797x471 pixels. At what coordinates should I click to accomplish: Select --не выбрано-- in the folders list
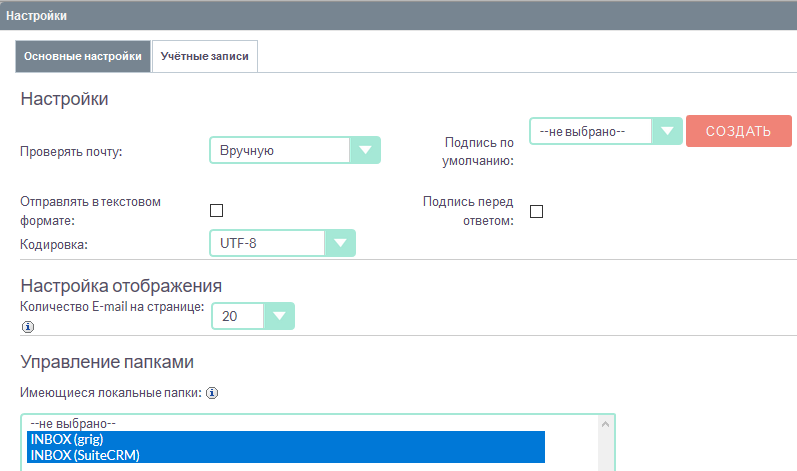click(286, 423)
